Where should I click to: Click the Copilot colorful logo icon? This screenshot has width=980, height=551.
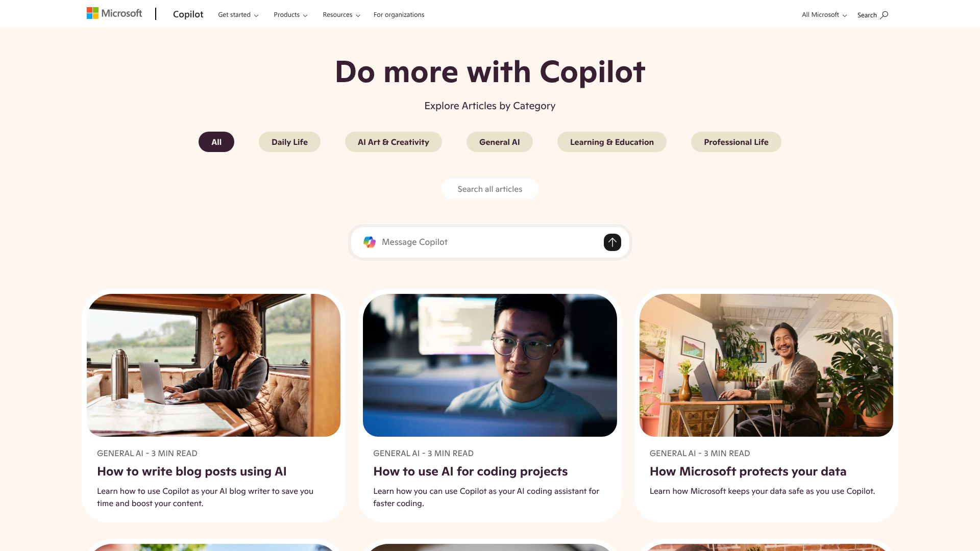click(370, 242)
